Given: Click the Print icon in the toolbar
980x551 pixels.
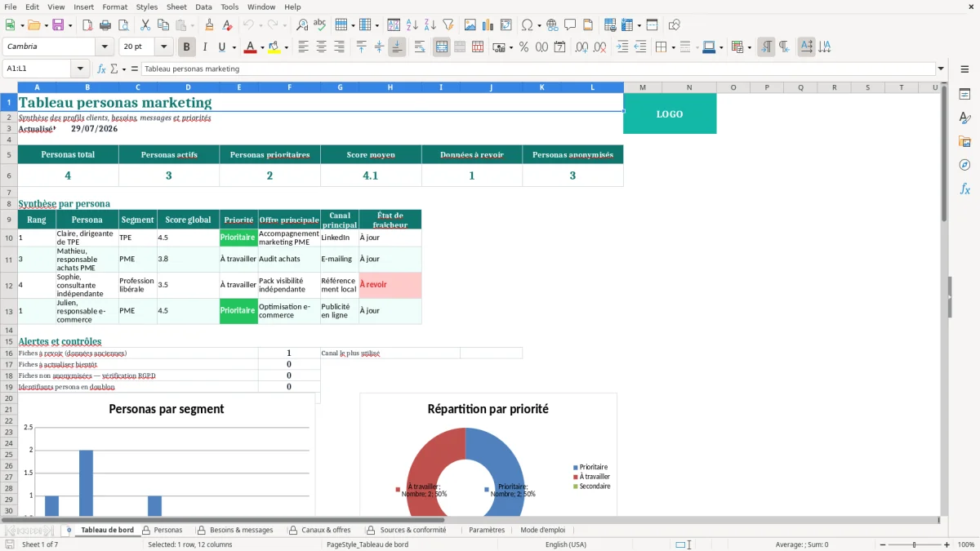Looking at the screenshot, I should [x=105, y=25].
